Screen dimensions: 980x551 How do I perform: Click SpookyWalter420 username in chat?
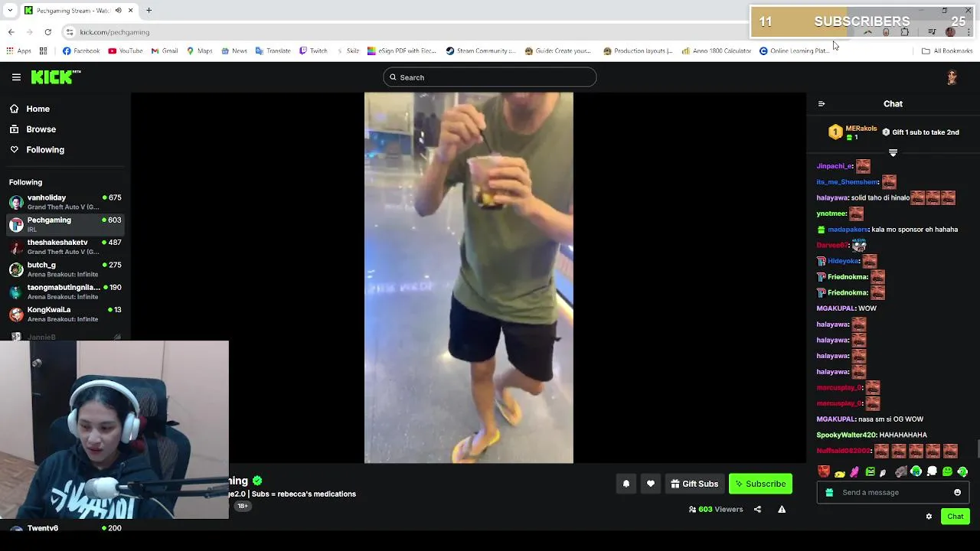(847, 435)
